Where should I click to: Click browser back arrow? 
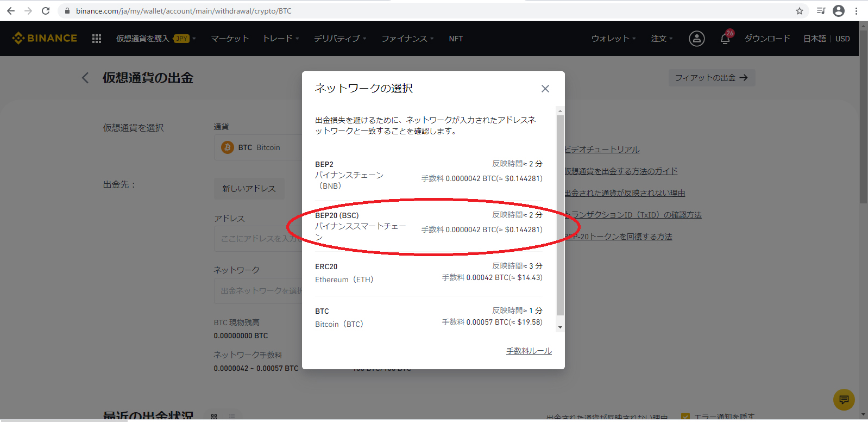[11, 11]
